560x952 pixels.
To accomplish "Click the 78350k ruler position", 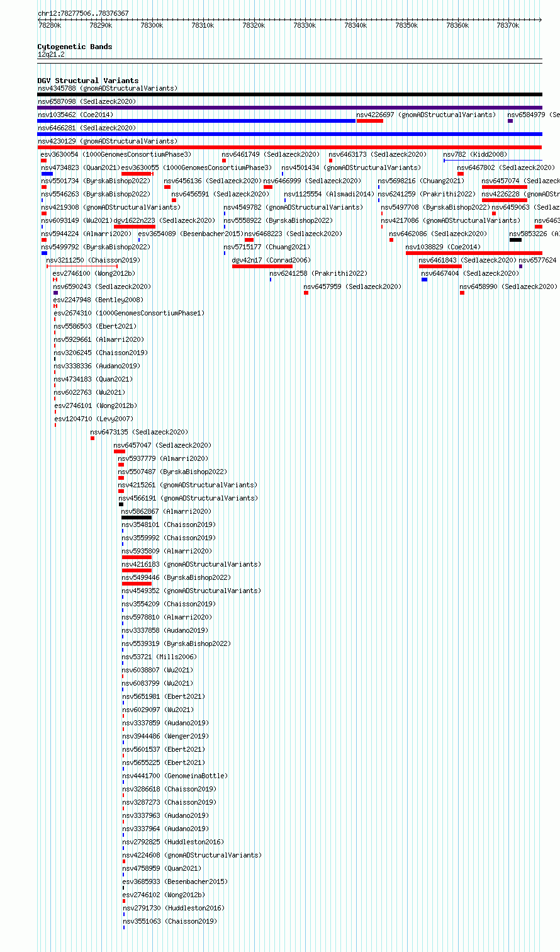I will 406,25.
